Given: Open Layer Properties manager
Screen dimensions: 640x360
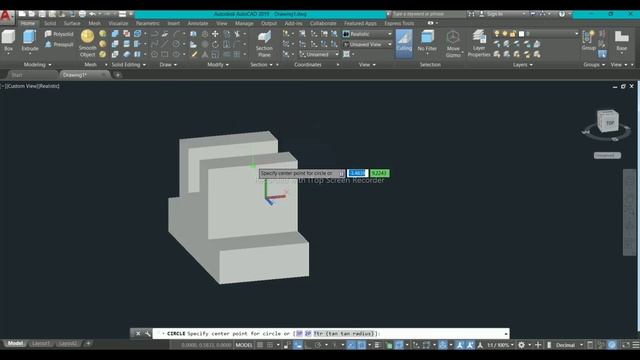Looking at the screenshot, I should (x=479, y=43).
